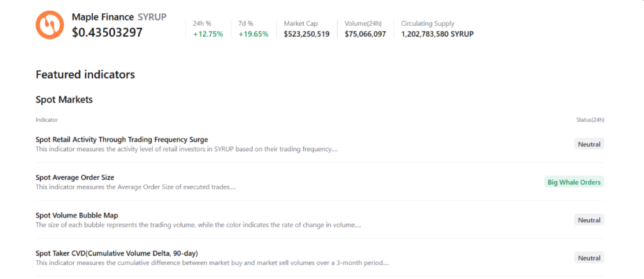The height and width of the screenshot is (279, 644).
Task: Click the Status(24h) column header
Action: (590, 119)
